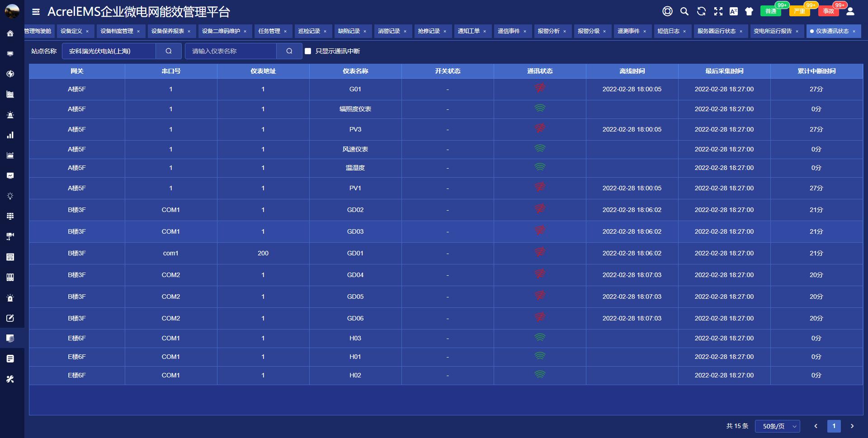Open the home icon in sidebar
Image resolution: width=868 pixels, height=438 pixels.
click(10, 33)
